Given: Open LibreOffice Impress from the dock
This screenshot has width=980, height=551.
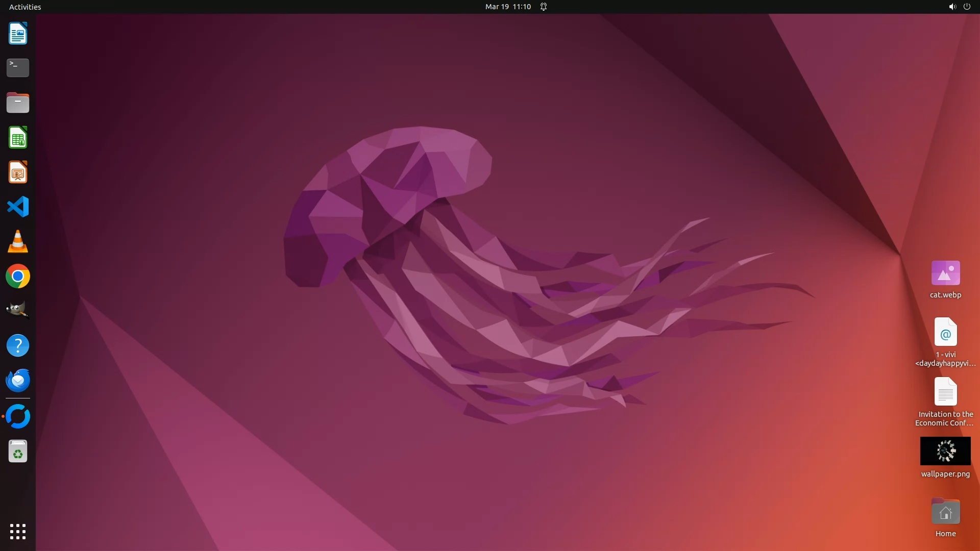Looking at the screenshot, I should (x=18, y=172).
